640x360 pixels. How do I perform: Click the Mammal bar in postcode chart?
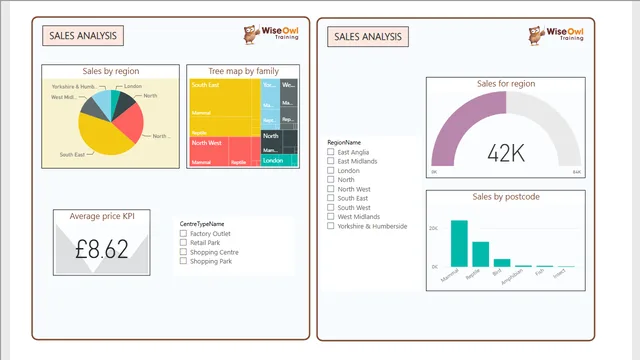click(x=459, y=244)
